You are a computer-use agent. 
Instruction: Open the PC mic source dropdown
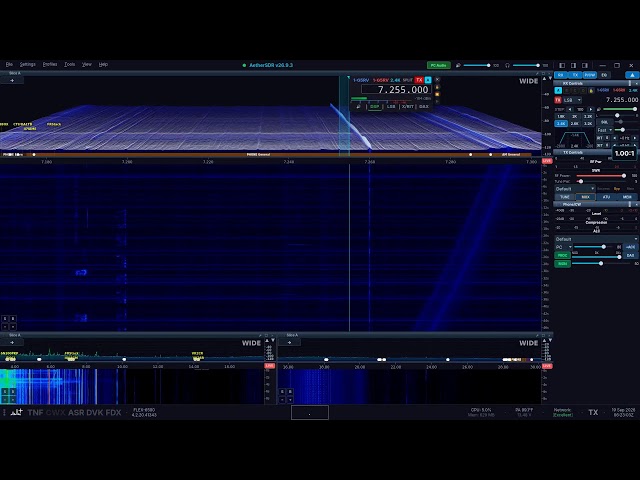(x=563, y=247)
